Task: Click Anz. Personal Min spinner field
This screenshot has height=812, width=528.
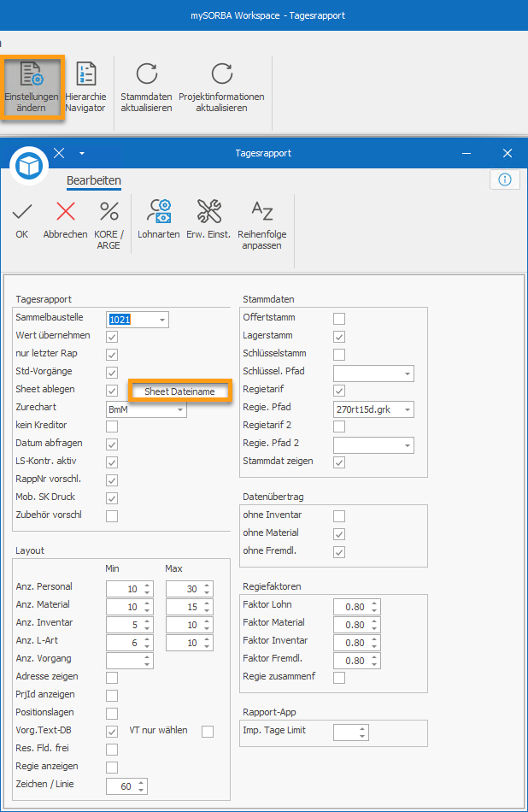Action: click(129, 589)
